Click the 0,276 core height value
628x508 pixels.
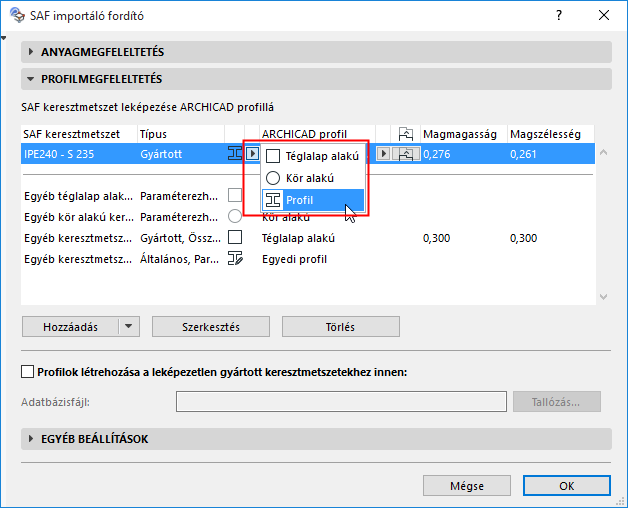click(437, 154)
